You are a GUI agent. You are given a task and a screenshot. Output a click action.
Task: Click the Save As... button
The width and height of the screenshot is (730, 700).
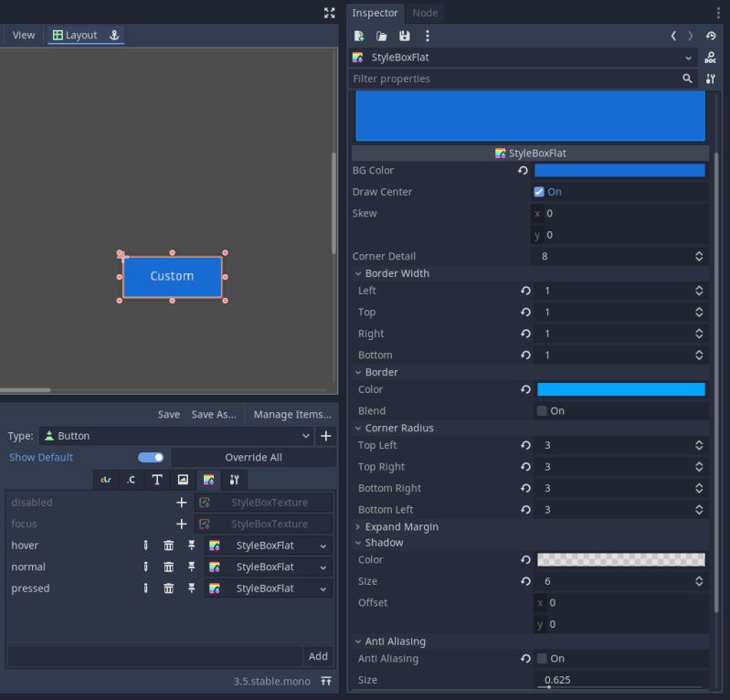214,415
